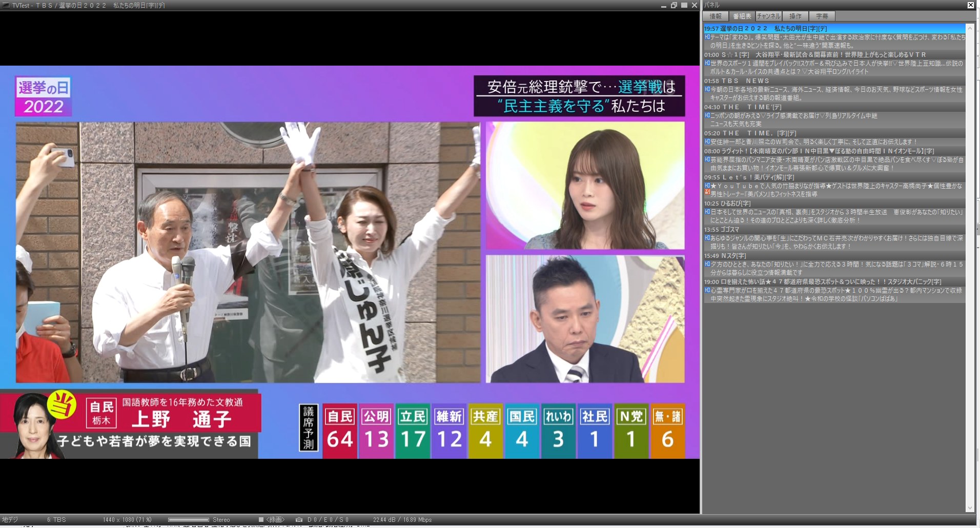Click description text of ゴゴスマ program
Screen dimensions: 980x528
pos(836,242)
